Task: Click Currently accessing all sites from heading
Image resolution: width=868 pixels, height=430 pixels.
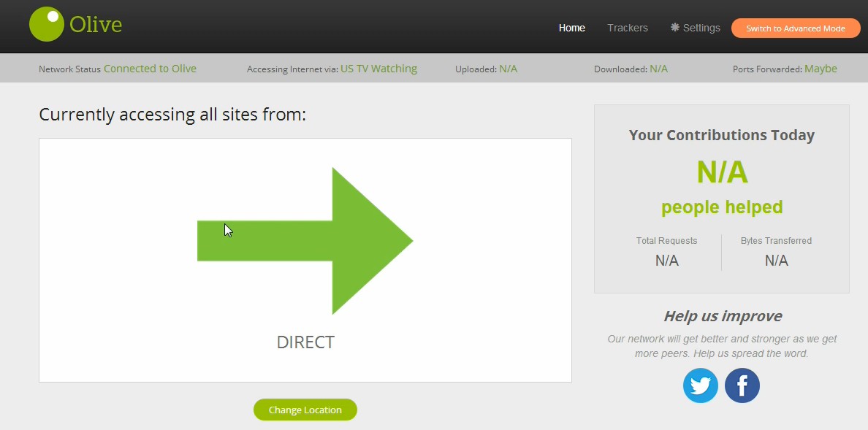Action: click(172, 115)
